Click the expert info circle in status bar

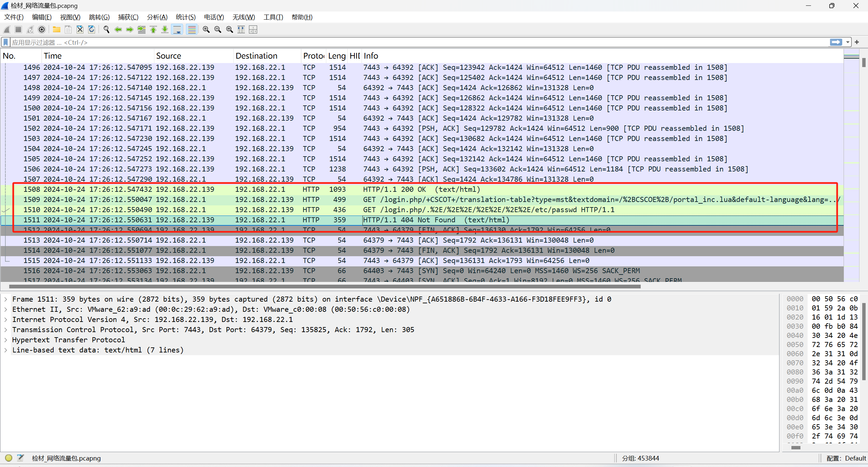[9, 458]
